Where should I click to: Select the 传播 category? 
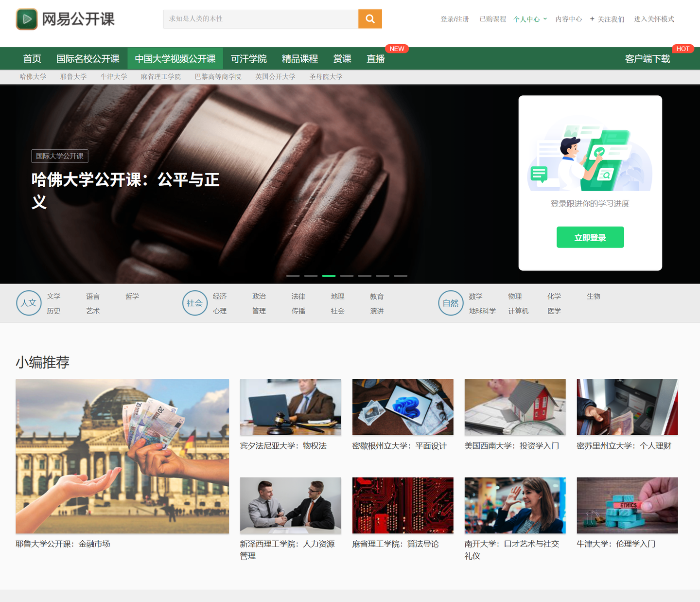(x=298, y=311)
